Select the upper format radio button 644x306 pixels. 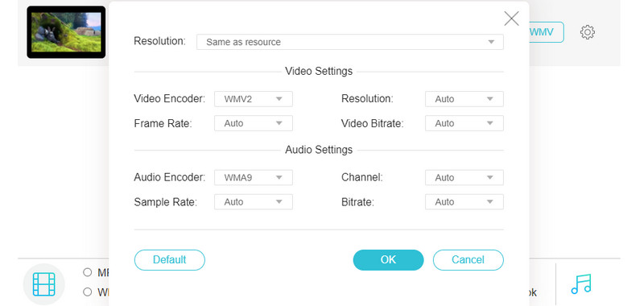pos(87,272)
